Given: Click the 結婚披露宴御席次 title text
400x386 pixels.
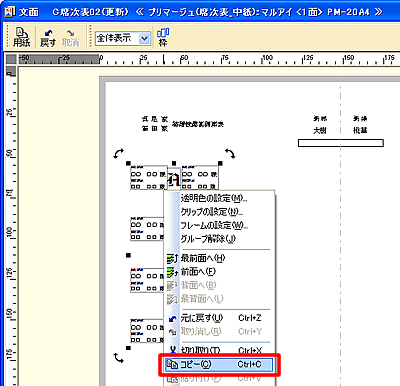Looking at the screenshot, I should (198, 124).
